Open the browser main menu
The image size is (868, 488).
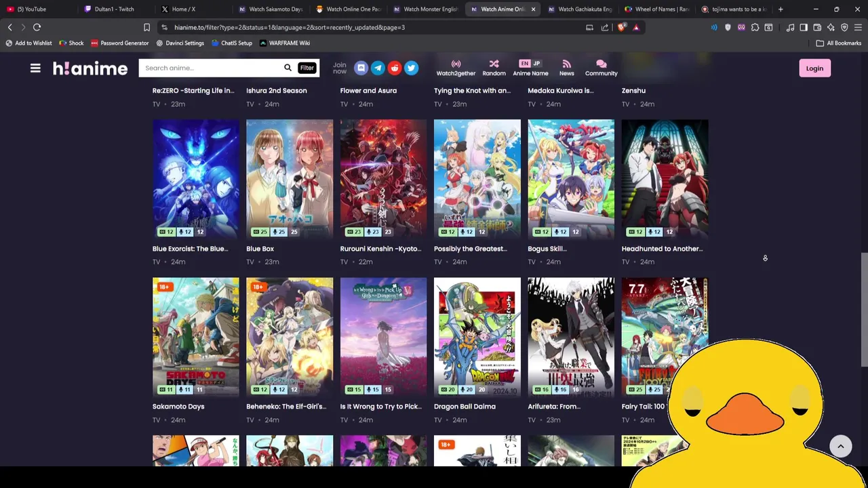coord(858,27)
